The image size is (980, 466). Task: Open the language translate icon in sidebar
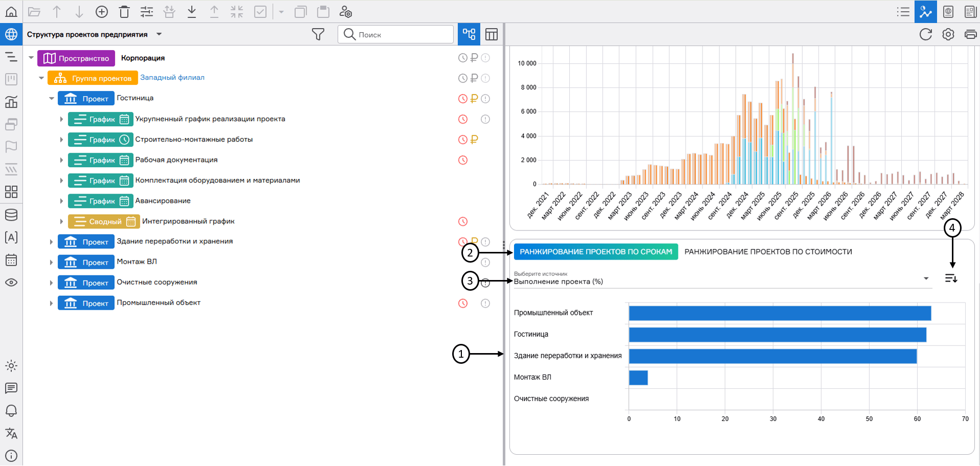(11, 433)
